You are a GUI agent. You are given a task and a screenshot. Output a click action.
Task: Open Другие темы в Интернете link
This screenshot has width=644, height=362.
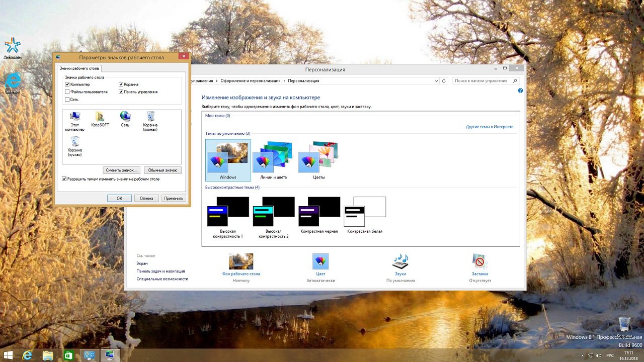(489, 127)
